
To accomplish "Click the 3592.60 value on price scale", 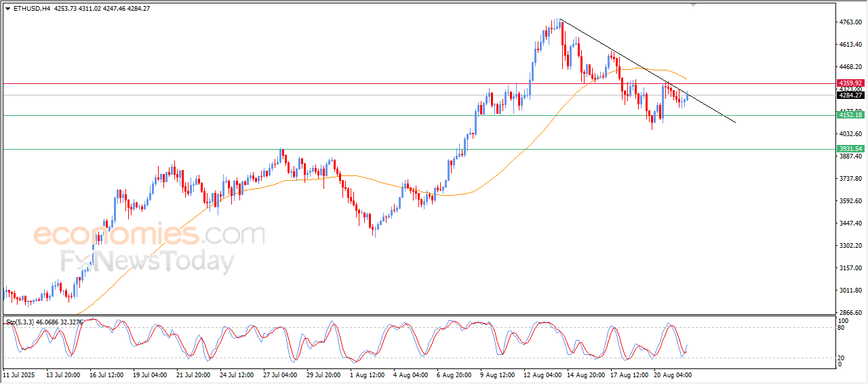I will [x=850, y=201].
